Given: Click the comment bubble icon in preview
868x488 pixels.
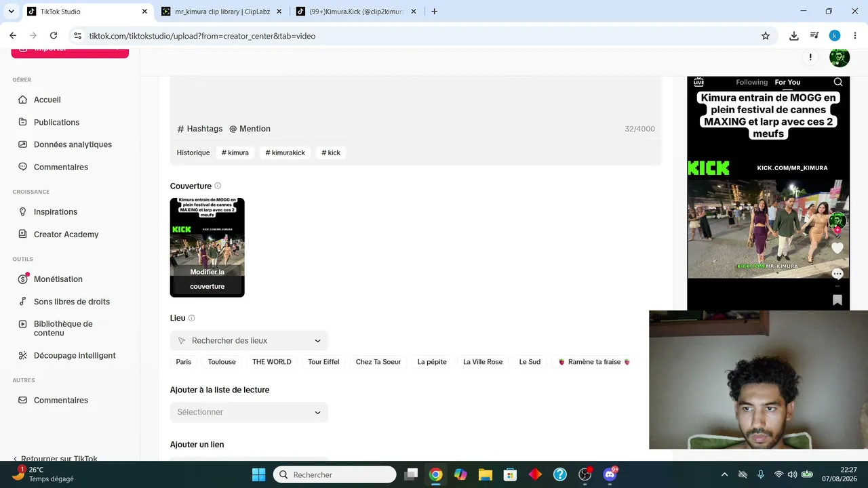Looking at the screenshot, I should point(837,274).
